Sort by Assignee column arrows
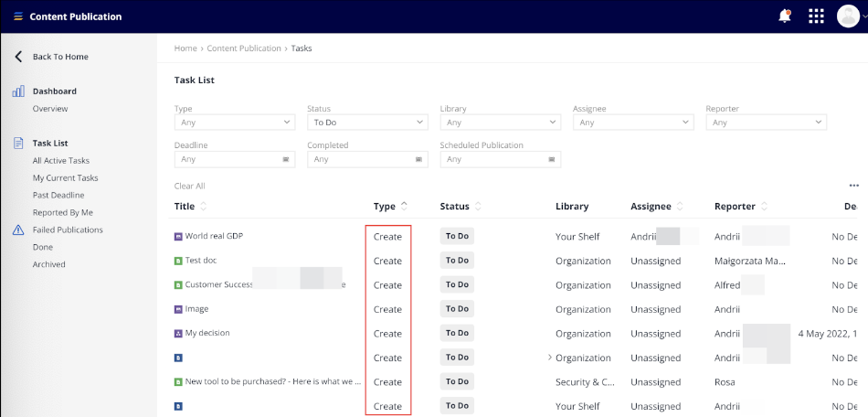868x417 pixels. click(680, 207)
